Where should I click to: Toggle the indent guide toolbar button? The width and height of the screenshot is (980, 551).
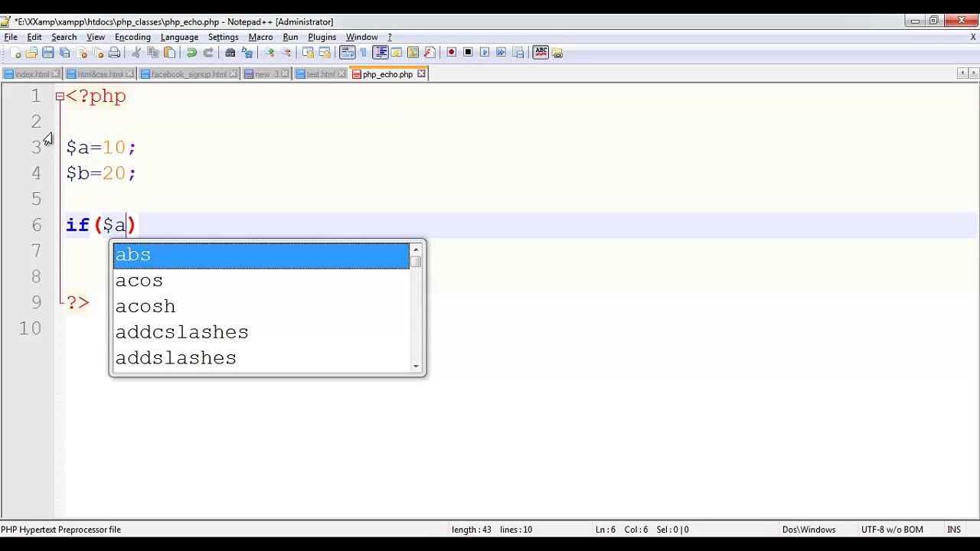[x=380, y=53]
